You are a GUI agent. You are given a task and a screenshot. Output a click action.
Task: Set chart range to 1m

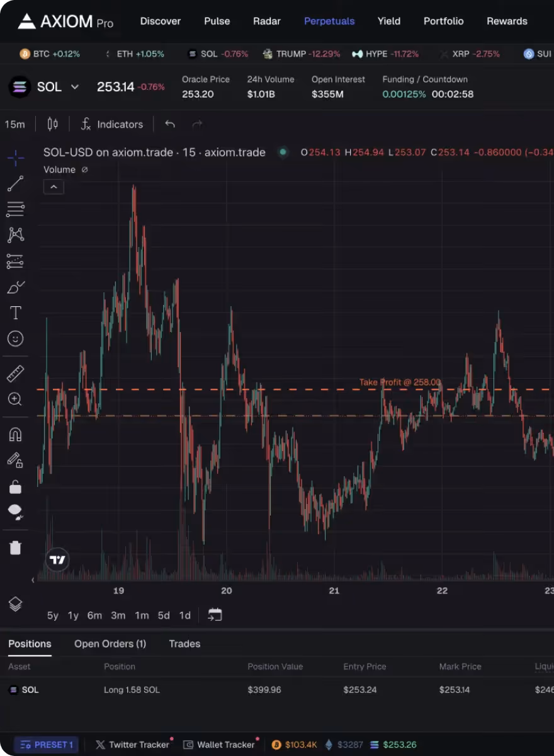point(142,616)
